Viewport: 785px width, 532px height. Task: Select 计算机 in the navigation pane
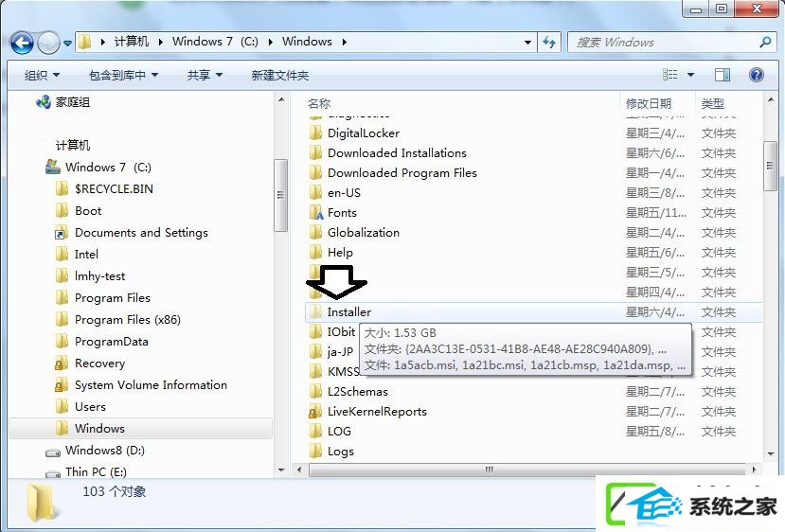click(73, 146)
